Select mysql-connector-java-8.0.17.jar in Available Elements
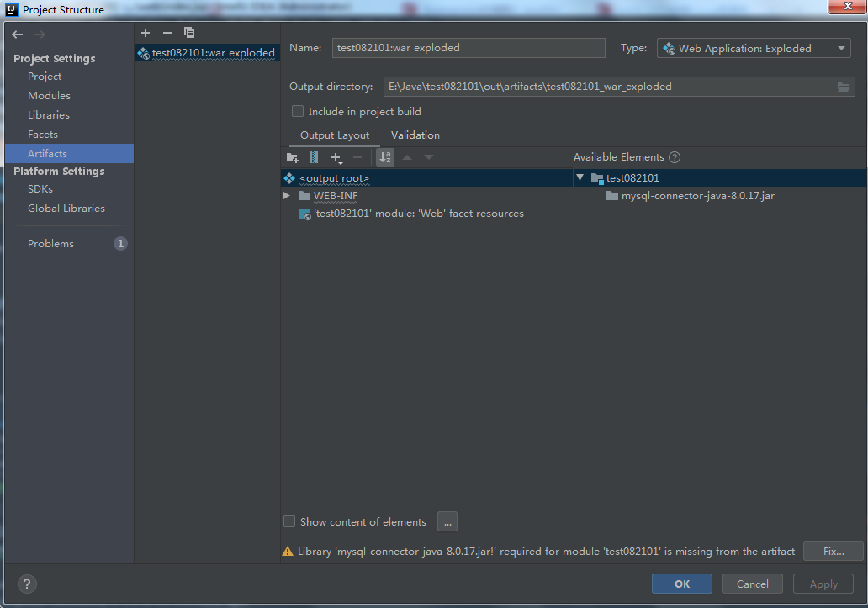 tap(720, 196)
